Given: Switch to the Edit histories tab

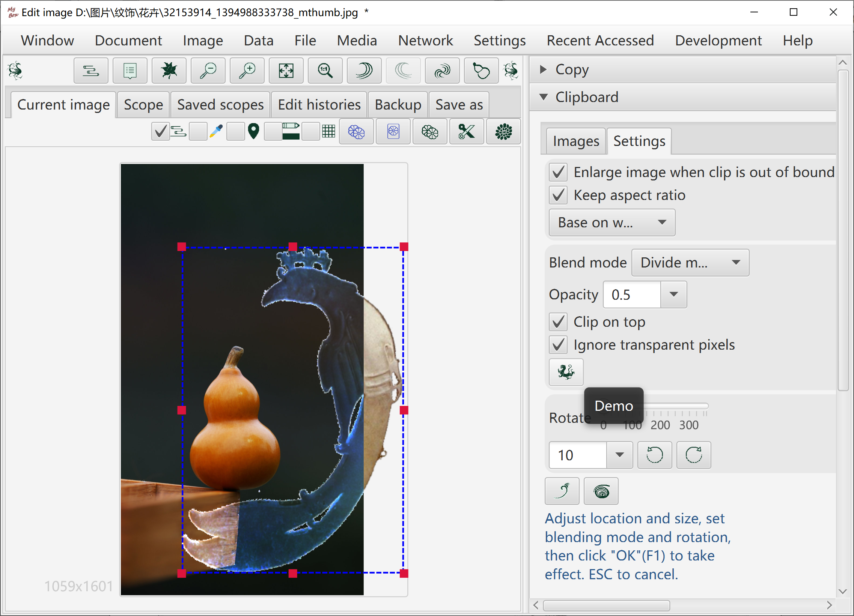Looking at the screenshot, I should click(319, 105).
